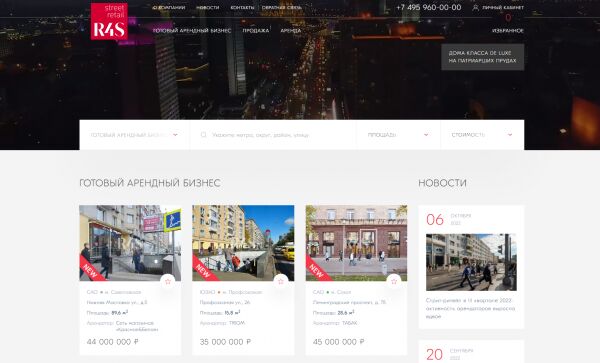This screenshot has height=363, width=600.
Task: Open the Стрит-ритейл news article headline
Action: click(470, 308)
